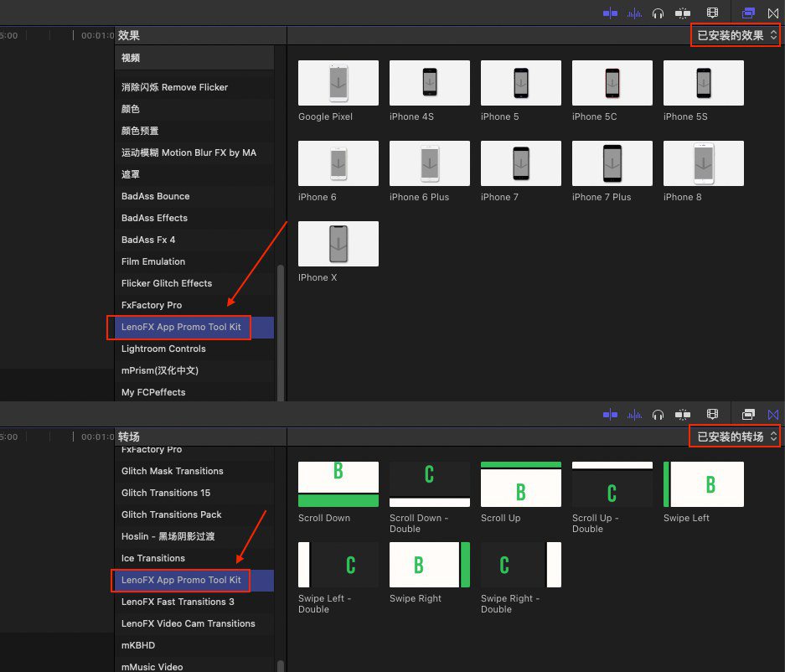The width and height of the screenshot is (785, 672).
Task: Select the iPhone 7 effect thumbnail
Action: tap(520, 163)
